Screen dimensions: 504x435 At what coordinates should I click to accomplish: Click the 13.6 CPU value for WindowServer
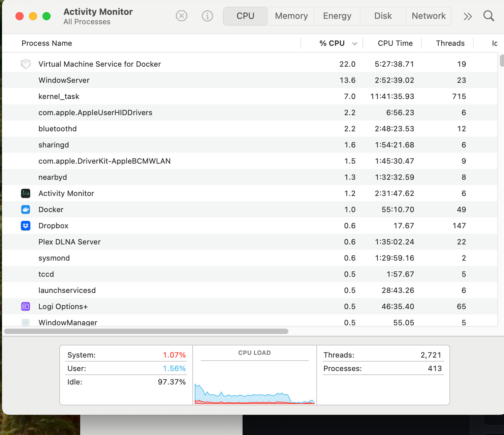point(347,80)
